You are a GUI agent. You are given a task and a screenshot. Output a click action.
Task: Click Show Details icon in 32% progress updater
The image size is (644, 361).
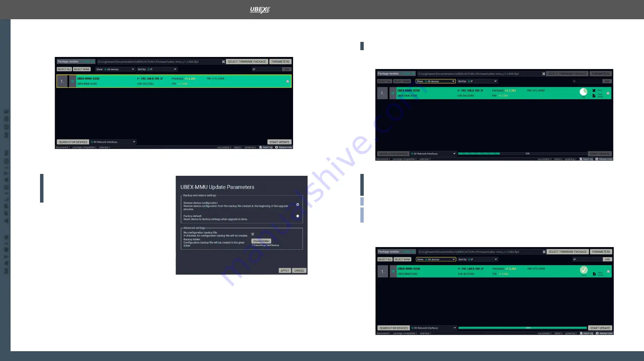point(594,95)
